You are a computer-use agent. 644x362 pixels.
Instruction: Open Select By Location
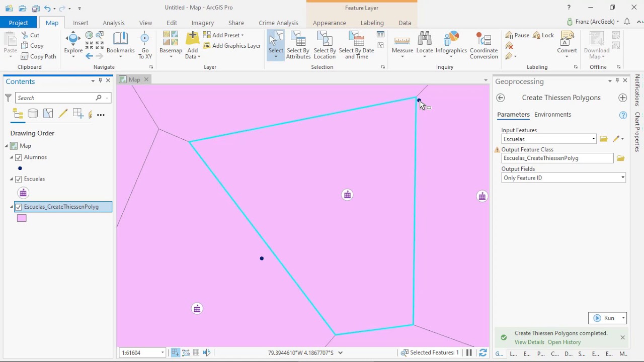click(325, 45)
